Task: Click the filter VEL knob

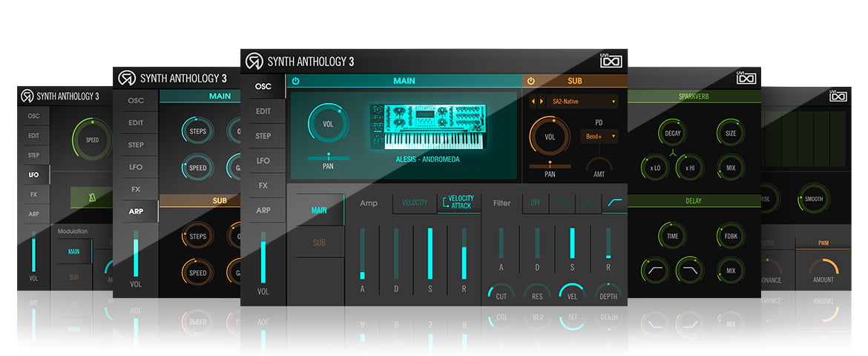Action: click(573, 292)
